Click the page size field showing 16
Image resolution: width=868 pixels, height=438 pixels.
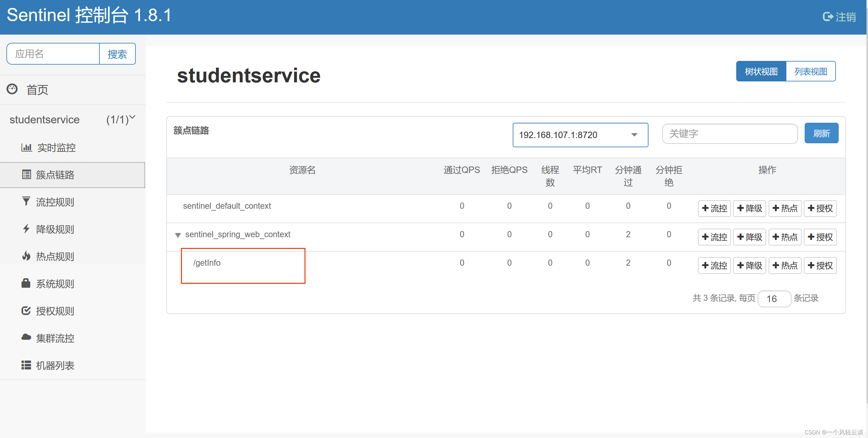[x=774, y=299]
